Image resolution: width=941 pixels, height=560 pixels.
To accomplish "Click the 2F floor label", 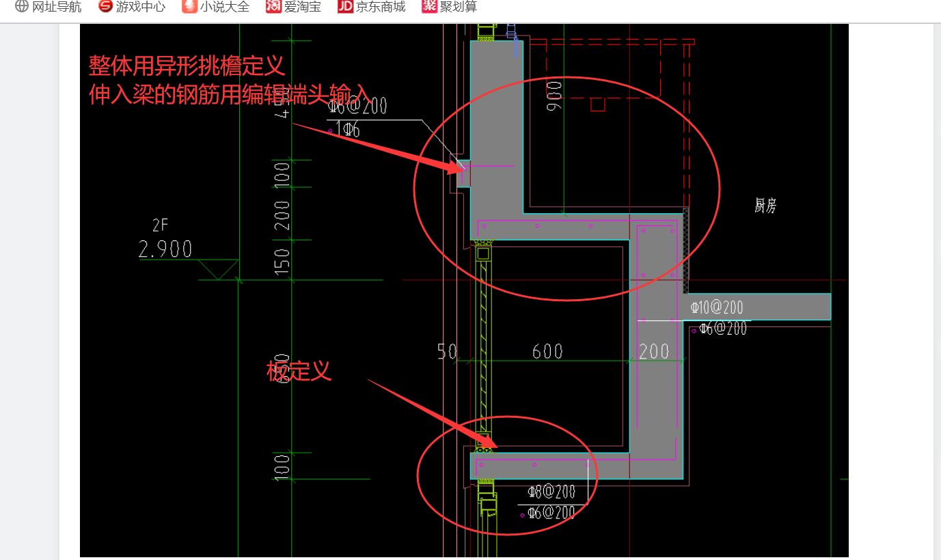I will 159,226.
